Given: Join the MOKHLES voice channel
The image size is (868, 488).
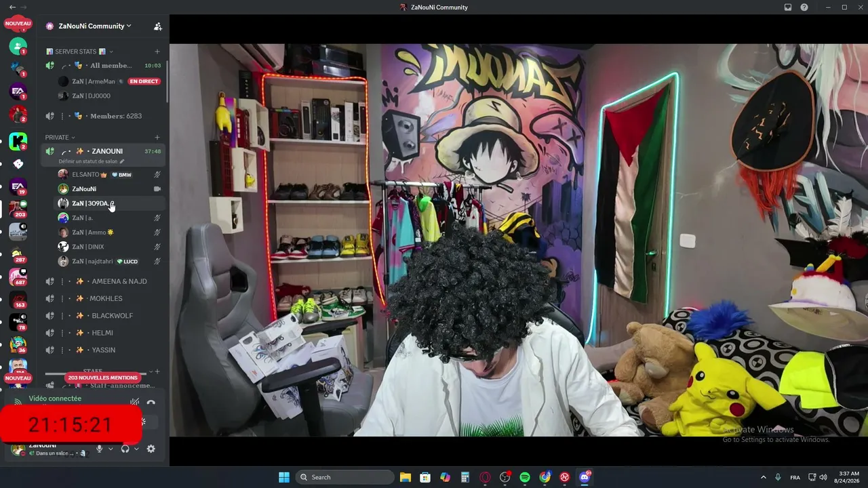Looking at the screenshot, I should [x=104, y=298].
